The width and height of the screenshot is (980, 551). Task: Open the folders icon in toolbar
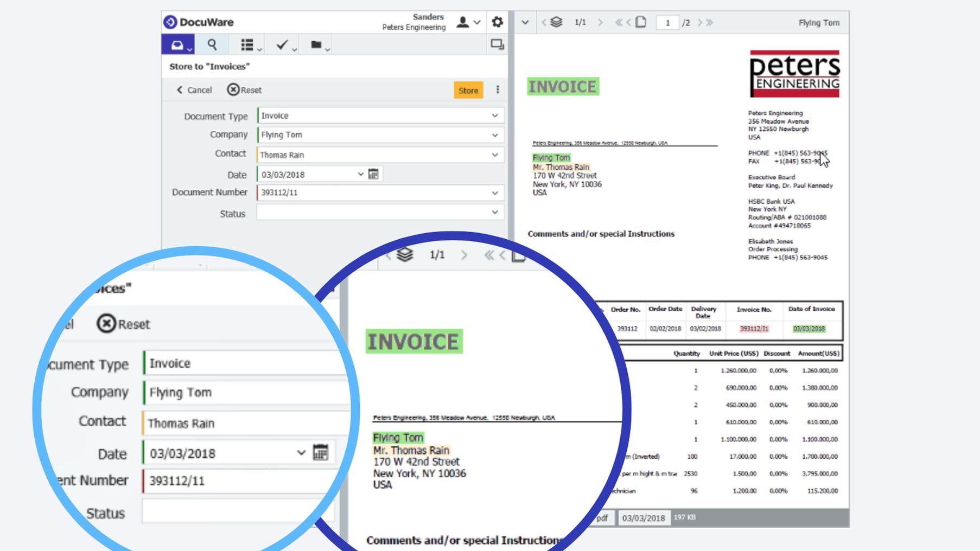pyautogui.click(x=316, y=45)
